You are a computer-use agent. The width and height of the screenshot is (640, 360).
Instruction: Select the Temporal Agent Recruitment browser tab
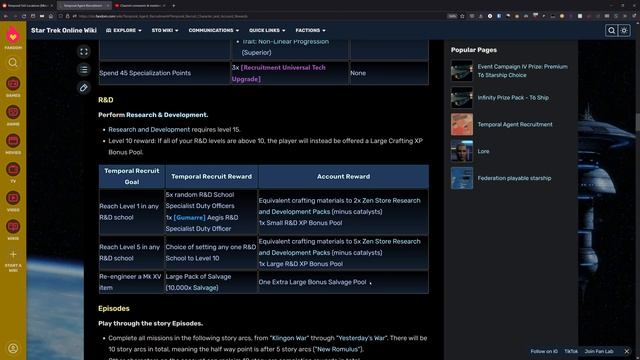point(84,6)
